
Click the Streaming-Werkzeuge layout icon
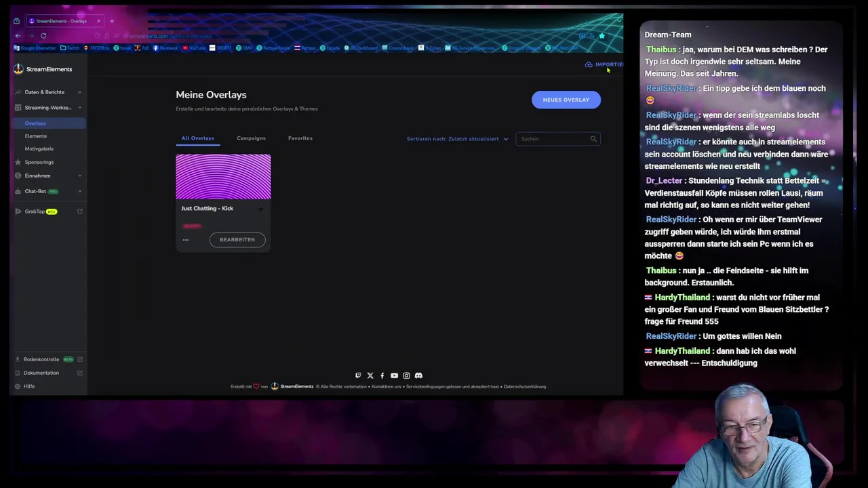(18, 108)
